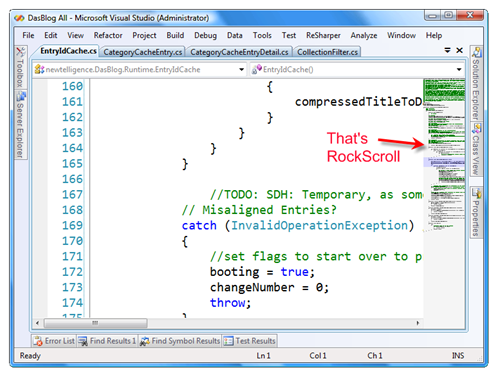
Task: Open the Refactor menu
Action: coord(108,35)
